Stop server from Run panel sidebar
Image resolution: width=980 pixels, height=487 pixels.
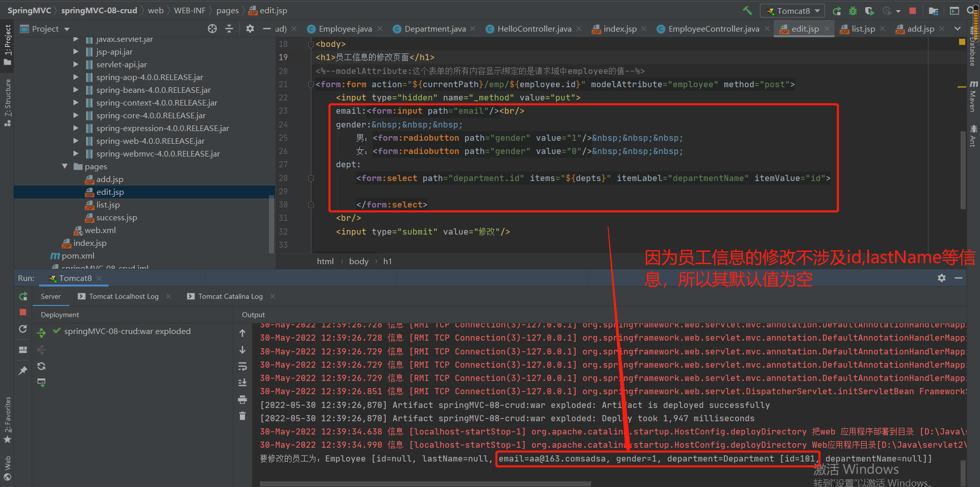[23, 312]
